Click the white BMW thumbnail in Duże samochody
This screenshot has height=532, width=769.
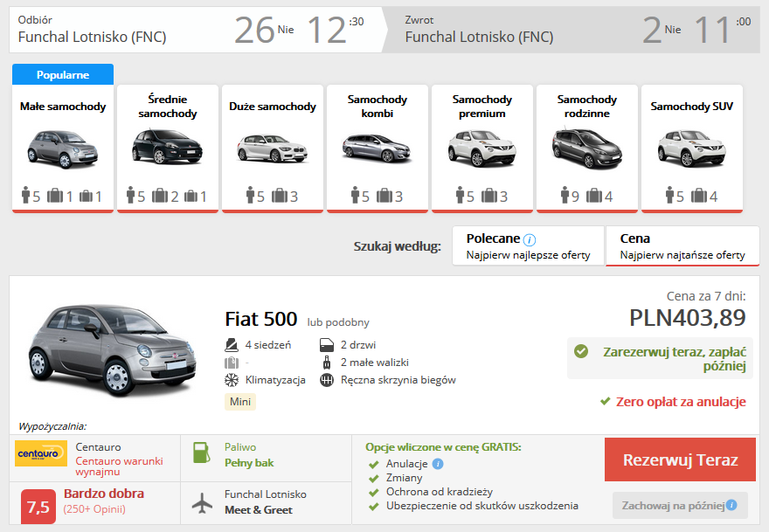click(272, 148)
